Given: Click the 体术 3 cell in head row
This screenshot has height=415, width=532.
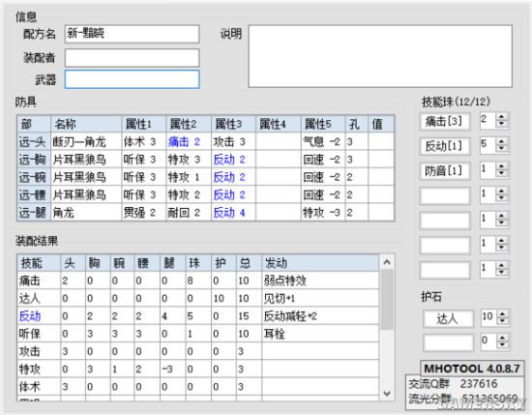Looking at the screenshot, I should 144,142.
